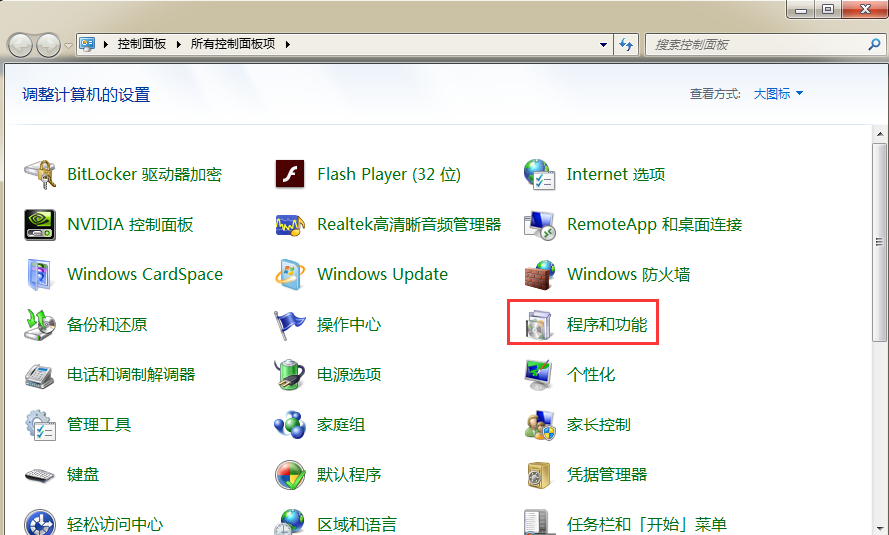Viewport: 889px width, 535px height.
Task: Open the BitLocker 驱动器加密 link
Action: click(145, 174)
